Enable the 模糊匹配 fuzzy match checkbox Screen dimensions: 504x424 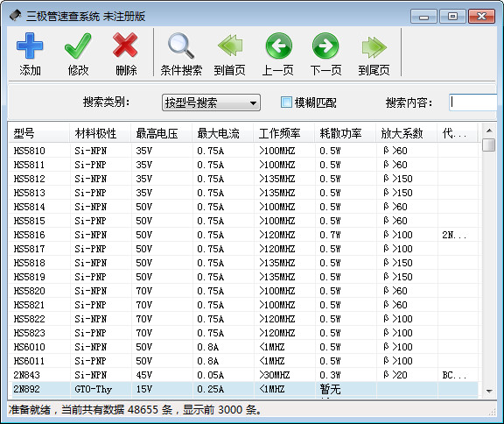(286, 102)
